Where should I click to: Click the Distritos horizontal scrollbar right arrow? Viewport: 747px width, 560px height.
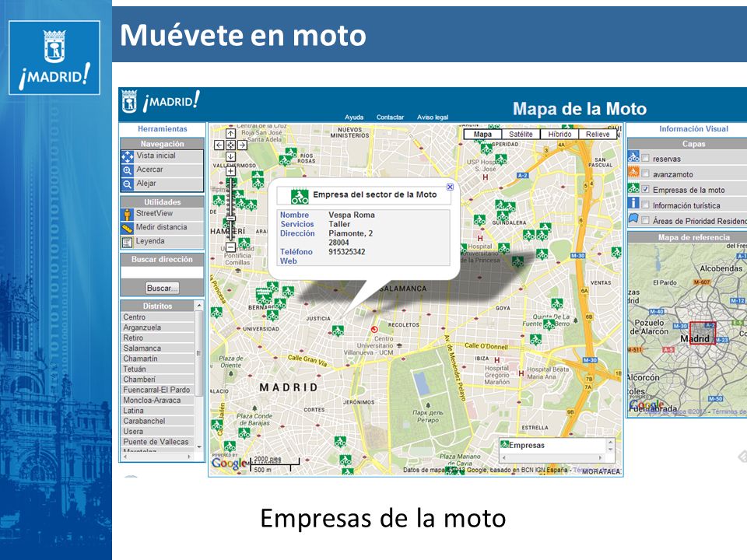point(189,457)
